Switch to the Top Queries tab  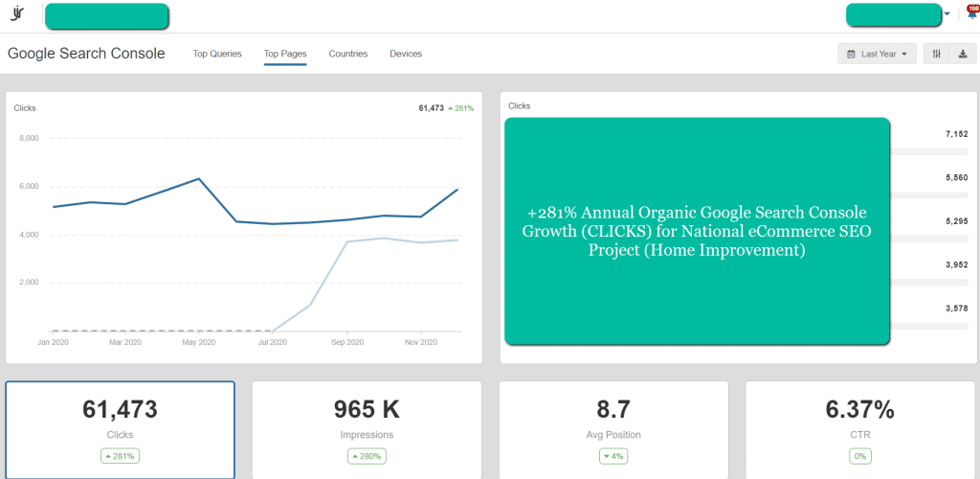tap(217, 54)
